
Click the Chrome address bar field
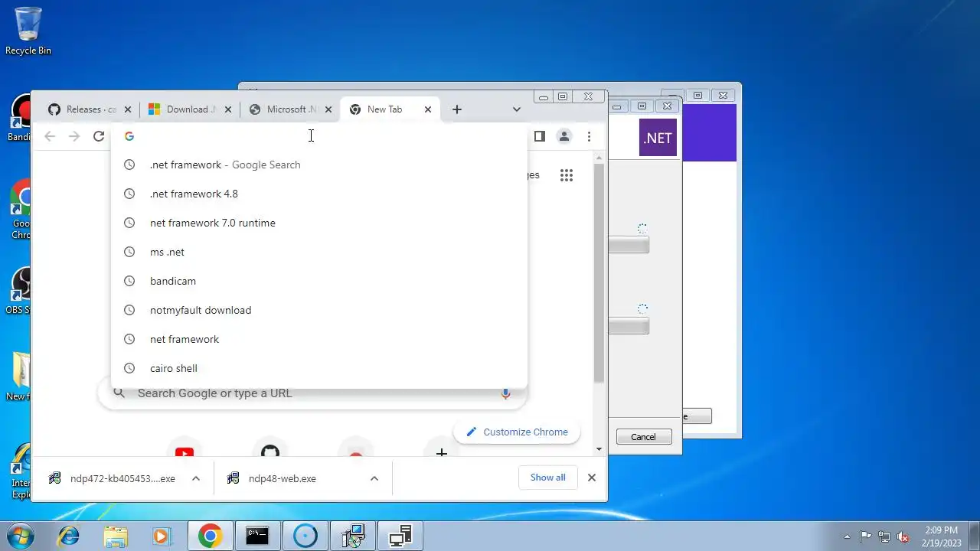click(x=319, y=136)
